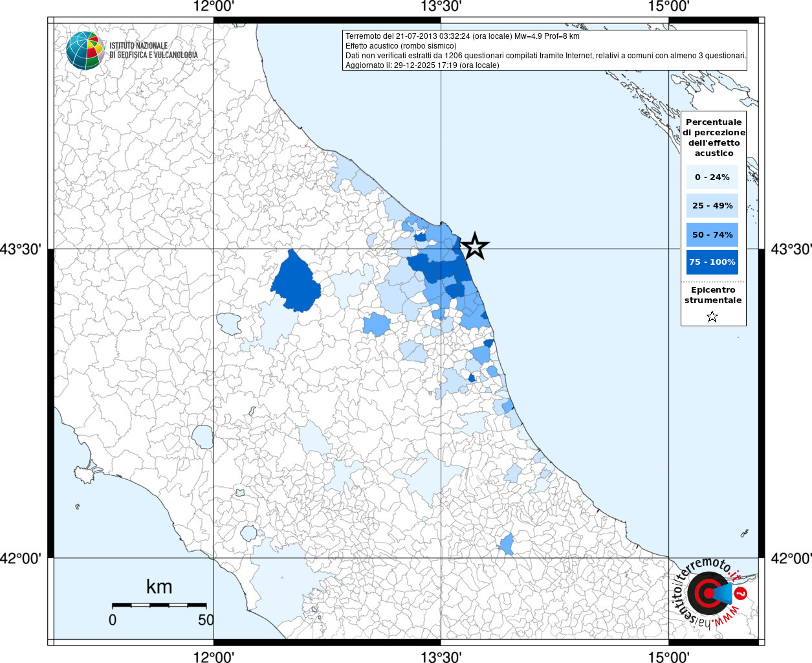Click the 0 - 24% legend swatch
This screenshot has height=663, width=812.
(x=712, y=177)
